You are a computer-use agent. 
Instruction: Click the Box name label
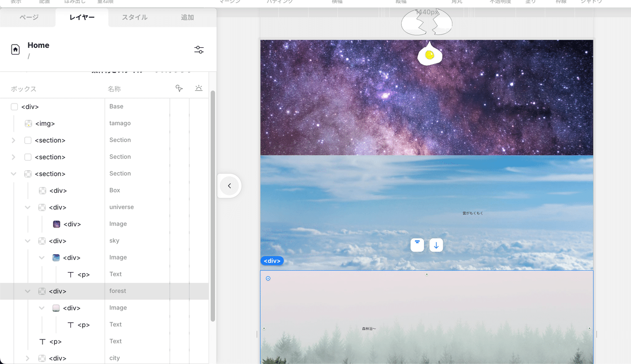(115, 190)
